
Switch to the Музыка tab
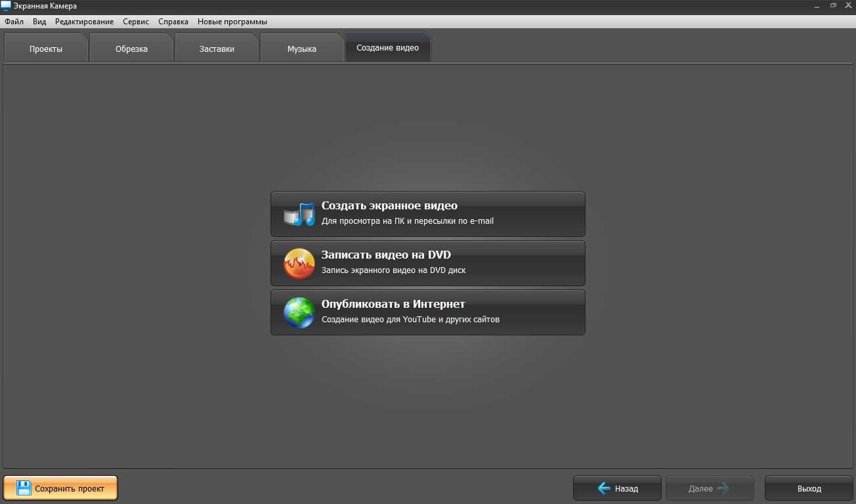pyautogui.click(x=302, y=49)
